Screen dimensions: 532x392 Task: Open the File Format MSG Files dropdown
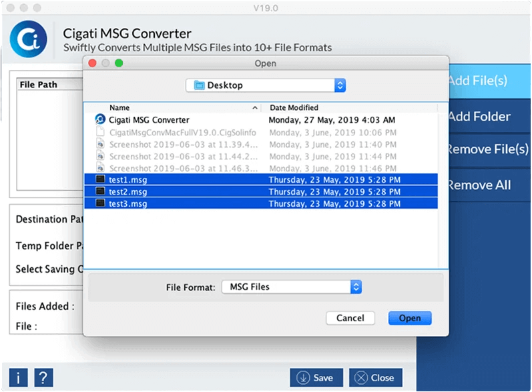292,287
